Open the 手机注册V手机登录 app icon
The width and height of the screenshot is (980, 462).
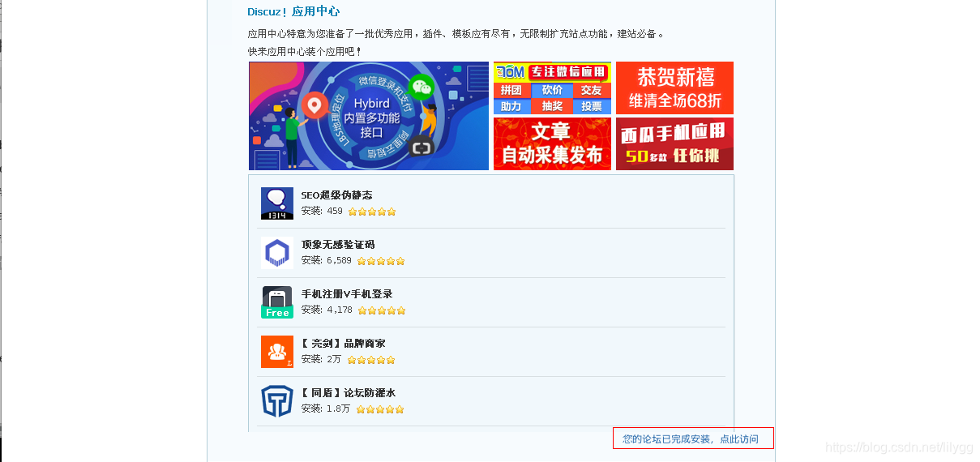pos(277,302)
